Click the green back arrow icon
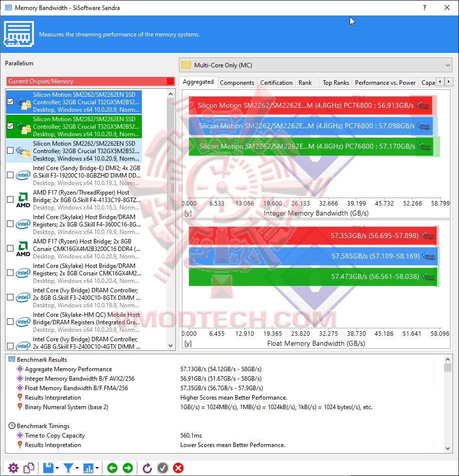Image resolution: width=459 pixels, height=476 pixels. (x=112, y=468)
